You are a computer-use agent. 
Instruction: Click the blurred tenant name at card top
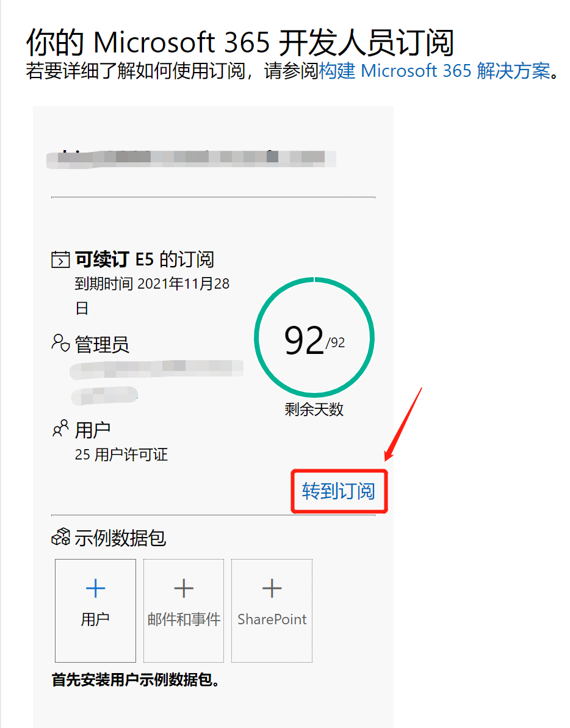[191, 159]
